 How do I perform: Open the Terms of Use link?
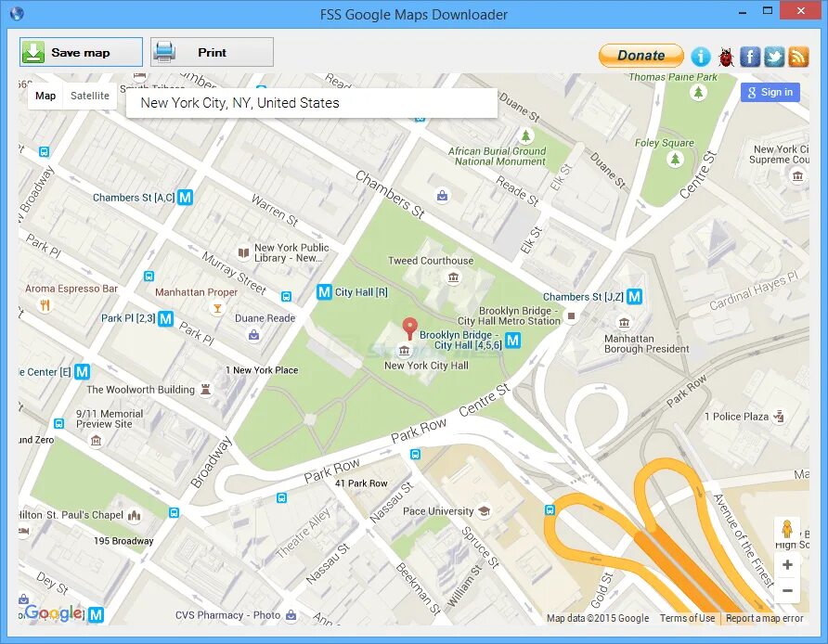click(x=687, y=618)
